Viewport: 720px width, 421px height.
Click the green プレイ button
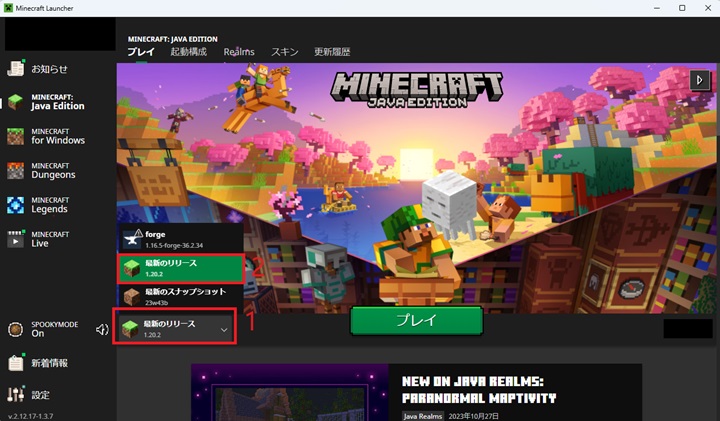click(416, 320)
